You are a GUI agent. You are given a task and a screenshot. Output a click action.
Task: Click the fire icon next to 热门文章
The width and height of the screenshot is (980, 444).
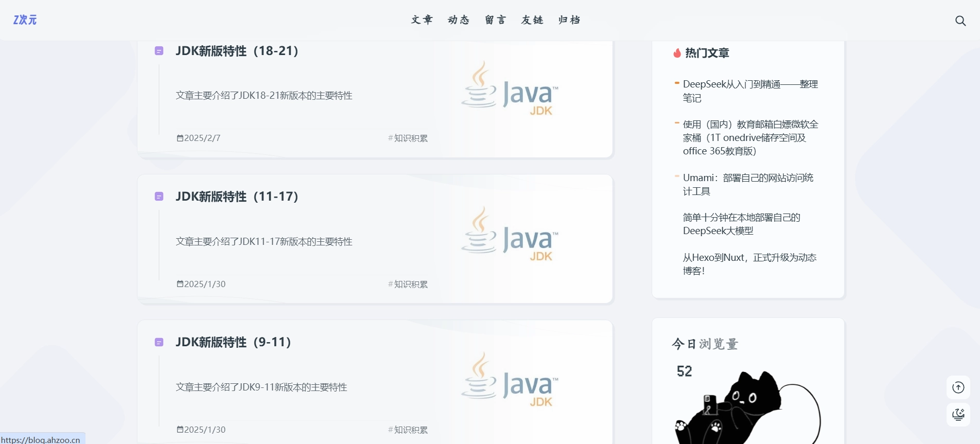pyautogui.click(x=677, y=53)
